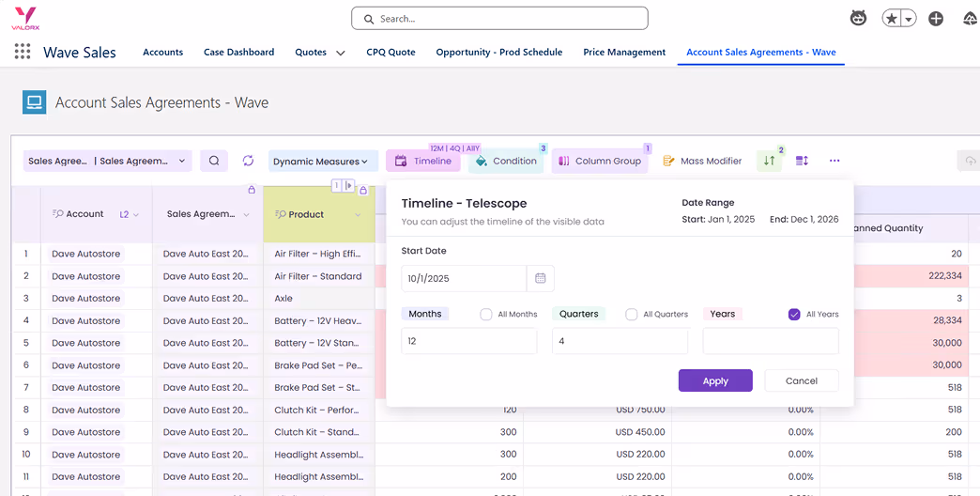Switch to the Price Management tab
This screenshot has height=496, width=980.
point(624,53)
